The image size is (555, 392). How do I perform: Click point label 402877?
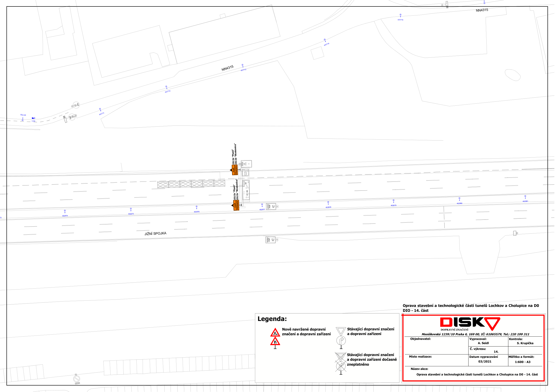point(262,210)
